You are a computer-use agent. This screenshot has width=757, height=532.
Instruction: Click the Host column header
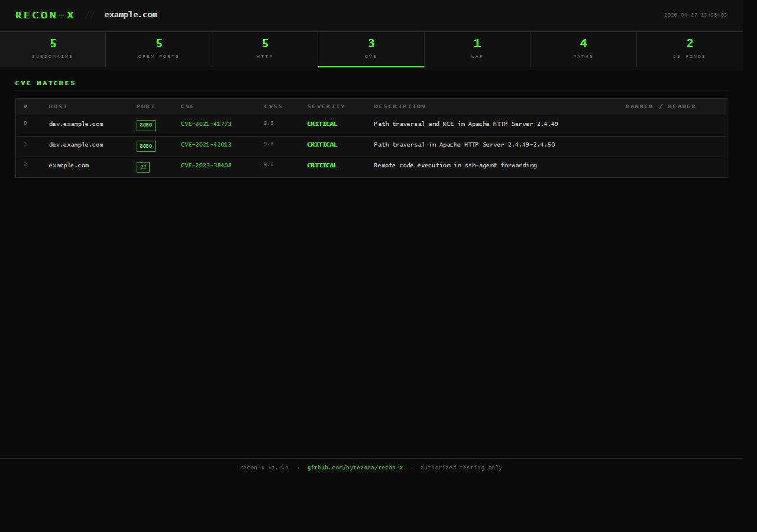[x=58, y=106]
